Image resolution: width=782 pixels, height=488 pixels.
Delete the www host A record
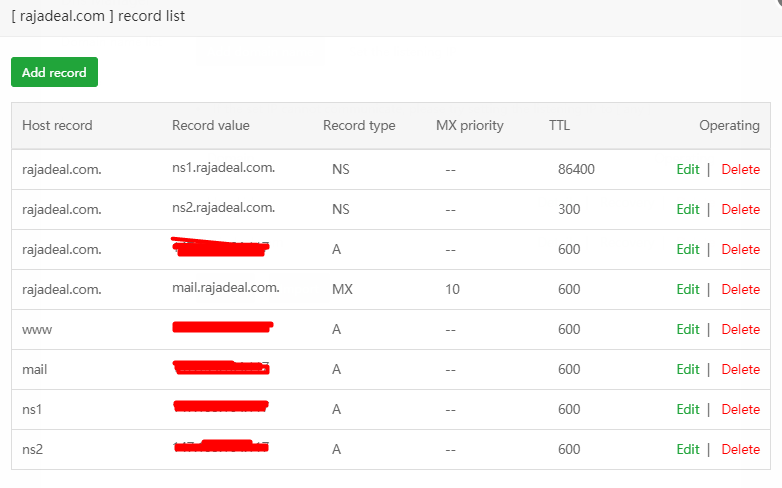pyautogui.click(x=740, y=329)
